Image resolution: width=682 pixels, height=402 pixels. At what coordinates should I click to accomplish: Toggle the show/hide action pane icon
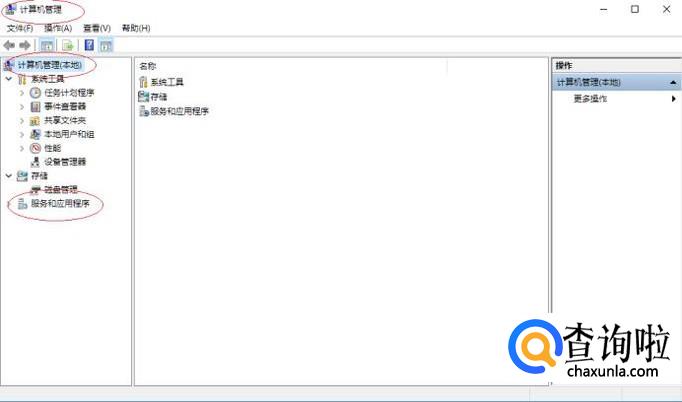click(106, 45)
